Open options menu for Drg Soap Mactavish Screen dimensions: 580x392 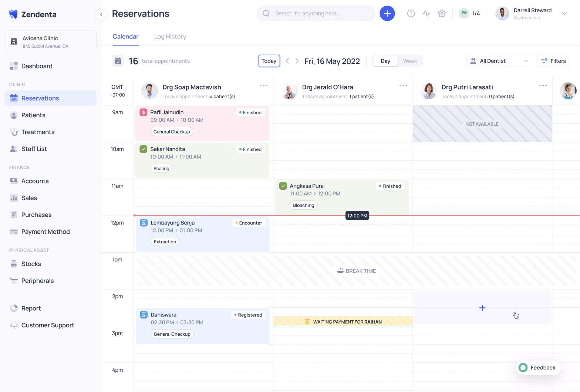[x=263, y=85]
